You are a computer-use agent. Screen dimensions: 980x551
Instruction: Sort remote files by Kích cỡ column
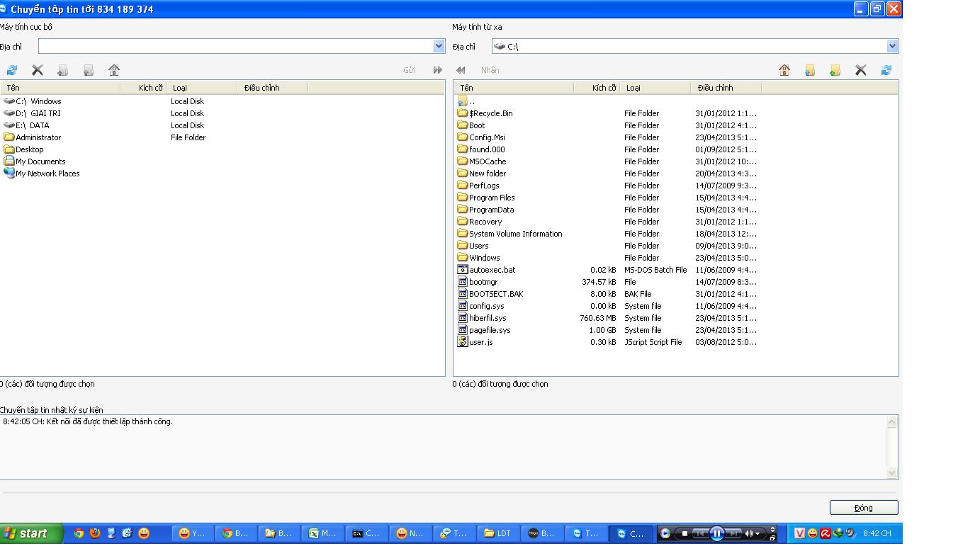coord(604,88)
